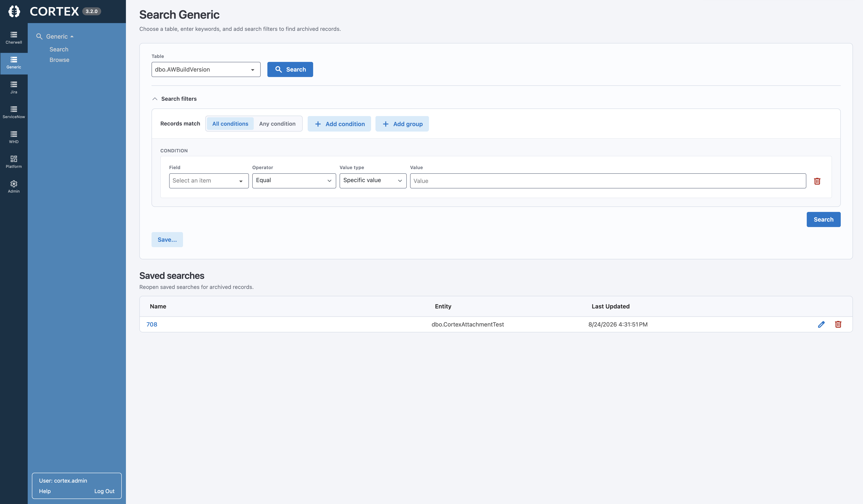The image size is (863, 504).
Task: Select All conditions match mode
Action: click(x=230, y=124)
